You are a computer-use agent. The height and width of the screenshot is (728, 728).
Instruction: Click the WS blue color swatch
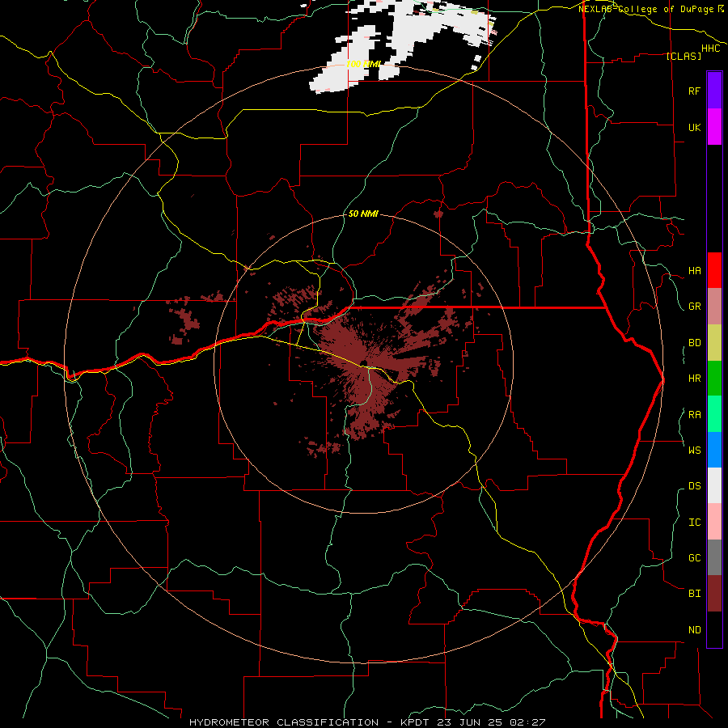point(714,450)
